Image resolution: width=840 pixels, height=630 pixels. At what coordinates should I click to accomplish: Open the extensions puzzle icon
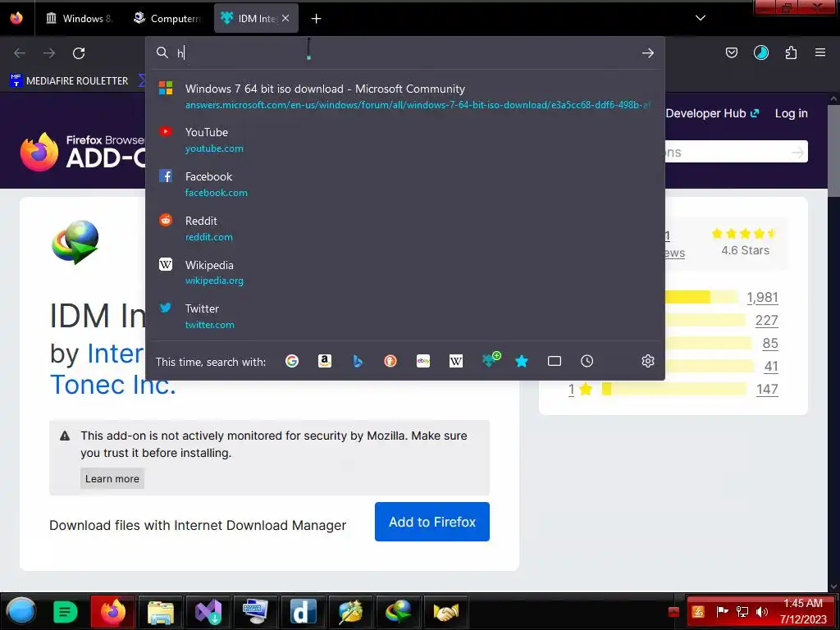click(791, 52)
